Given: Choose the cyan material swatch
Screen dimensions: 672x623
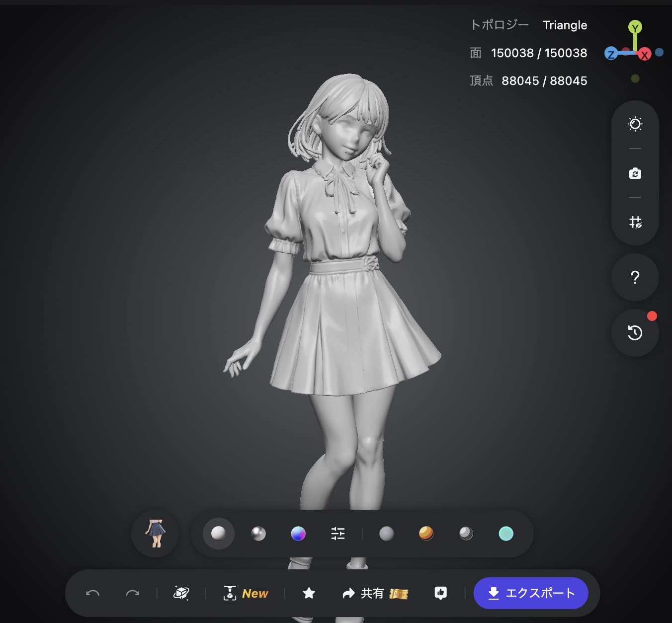Looking at the screenshot, I should click(x=506, y=534).
